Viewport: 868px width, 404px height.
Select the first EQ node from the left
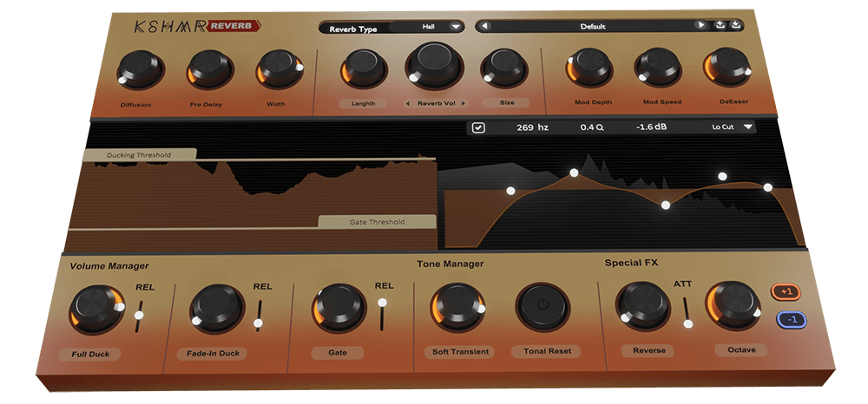pos(510,192)
